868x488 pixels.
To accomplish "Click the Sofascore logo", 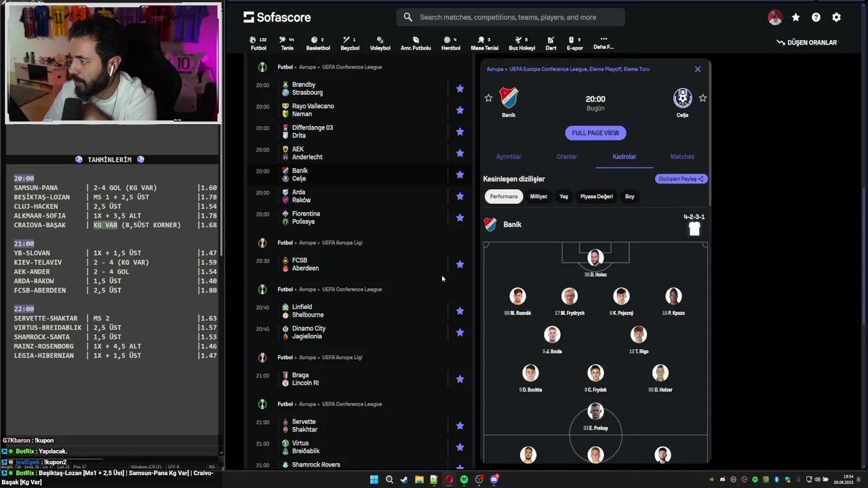I will point(277,17).
